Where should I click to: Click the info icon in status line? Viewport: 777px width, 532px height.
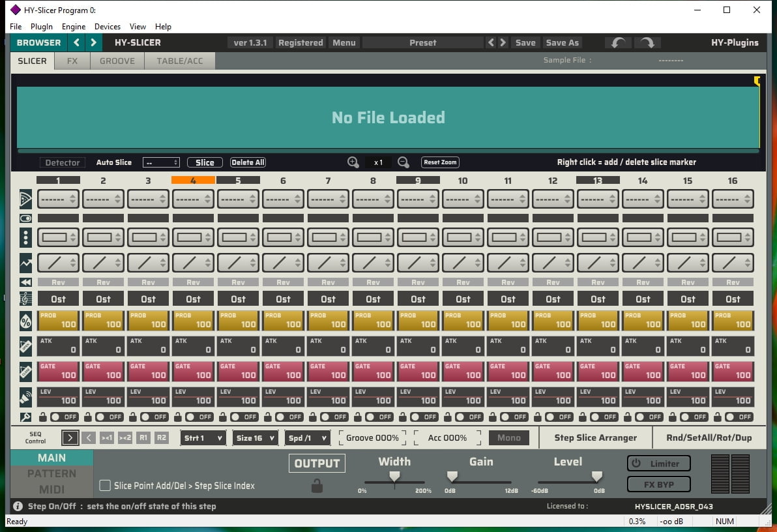tap(18, 506)
